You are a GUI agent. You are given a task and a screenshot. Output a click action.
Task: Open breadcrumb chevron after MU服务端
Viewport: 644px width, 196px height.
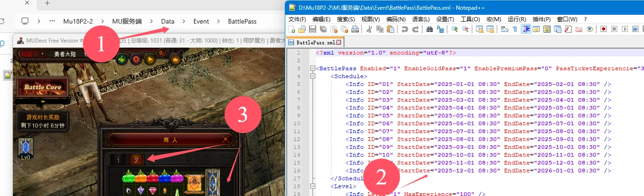pyautogui.click(x=151, y=21)
